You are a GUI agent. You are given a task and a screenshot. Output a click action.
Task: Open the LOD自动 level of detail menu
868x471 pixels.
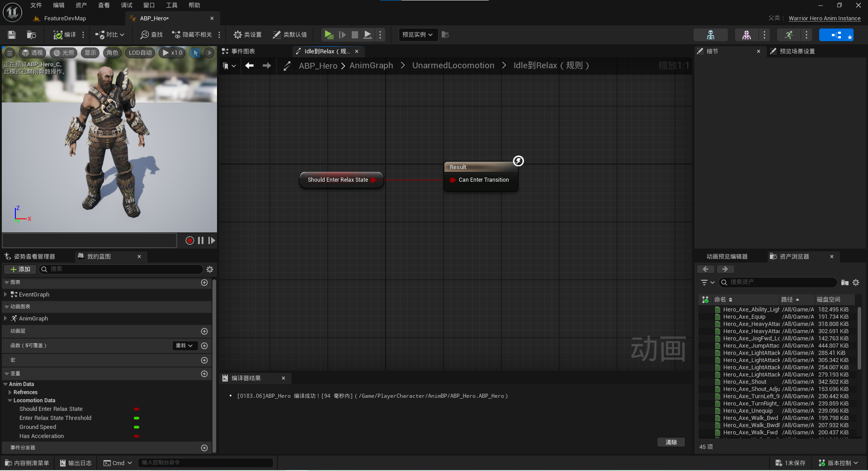pos(140,53)
